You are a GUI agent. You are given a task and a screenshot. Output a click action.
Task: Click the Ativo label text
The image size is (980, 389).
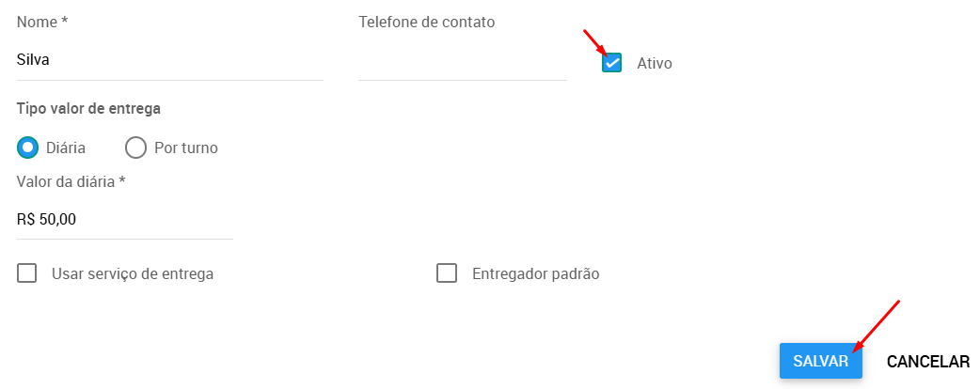pos(655,63)
